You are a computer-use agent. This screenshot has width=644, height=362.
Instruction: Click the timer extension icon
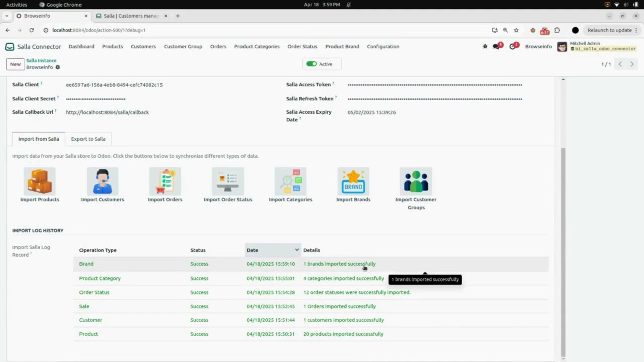[x=545, y=31]
